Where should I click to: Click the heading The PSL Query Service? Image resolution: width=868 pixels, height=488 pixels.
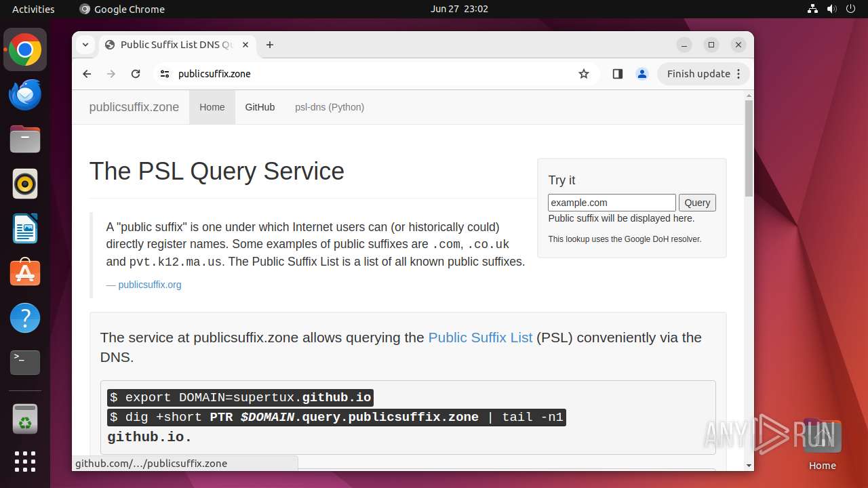tap(217, 171)
